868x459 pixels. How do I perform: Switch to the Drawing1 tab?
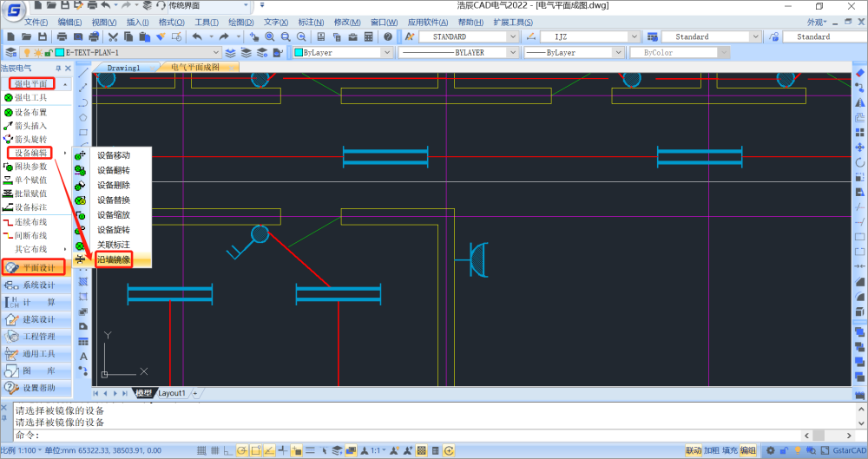coord(123,68)
